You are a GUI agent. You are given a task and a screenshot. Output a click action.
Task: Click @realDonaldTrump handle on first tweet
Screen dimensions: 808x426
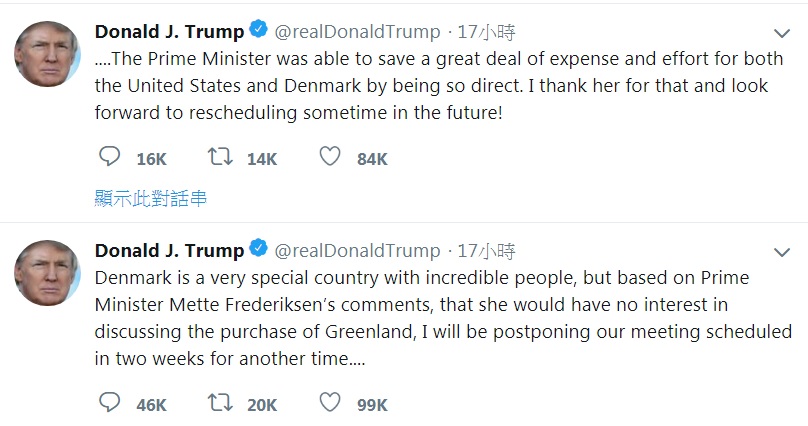pyautogui.click(x=358, y=32)
